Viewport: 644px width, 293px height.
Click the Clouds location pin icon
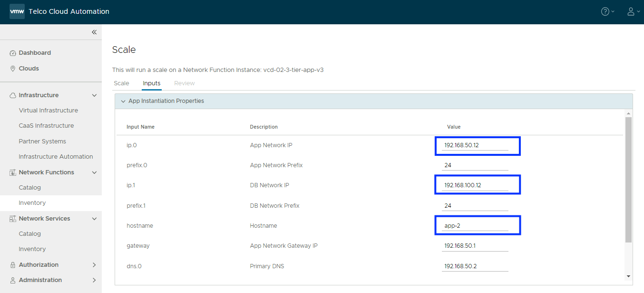[13, 69]
